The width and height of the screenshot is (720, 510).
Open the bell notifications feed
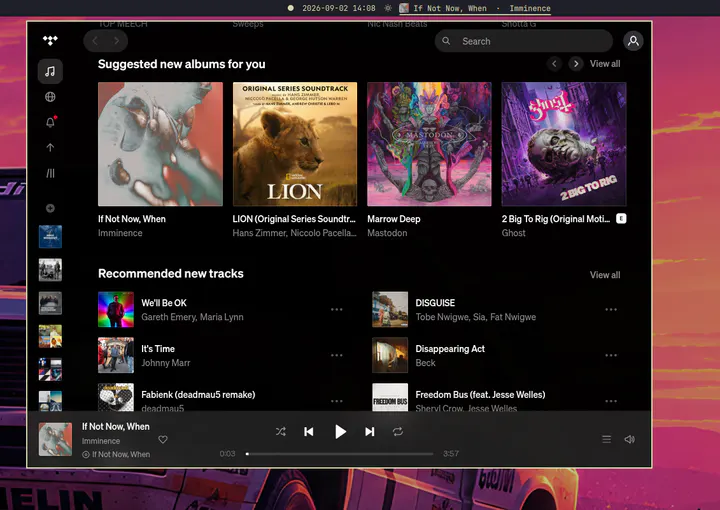pyautogui.click(x=50, y=122)
